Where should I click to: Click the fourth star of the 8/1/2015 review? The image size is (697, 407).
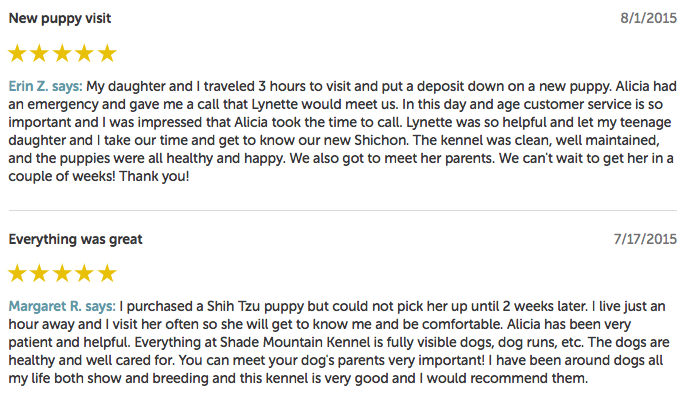click(x=84, y=53)
